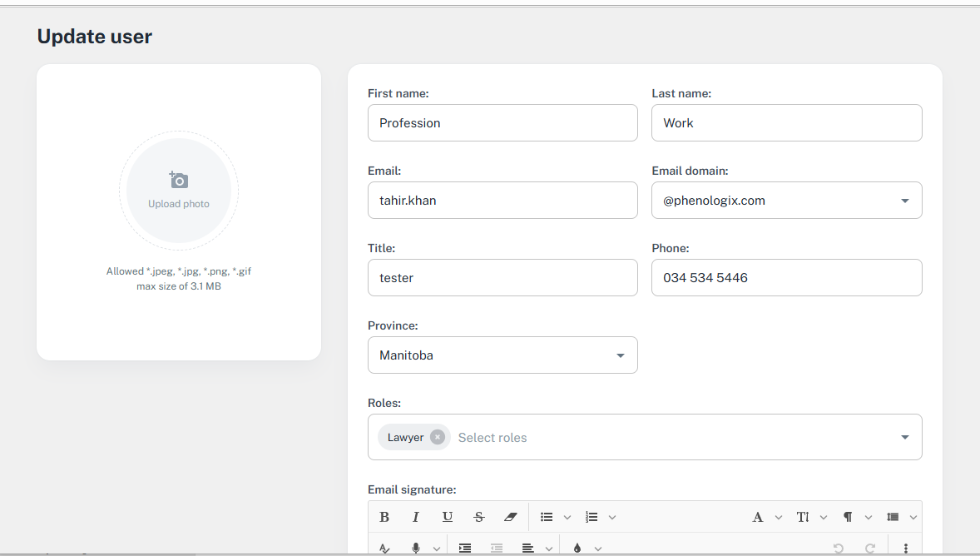Click the Phone number input field
The width and height of the screenshot is (980, 556).
pyautogui.click(x=786, y=278)
